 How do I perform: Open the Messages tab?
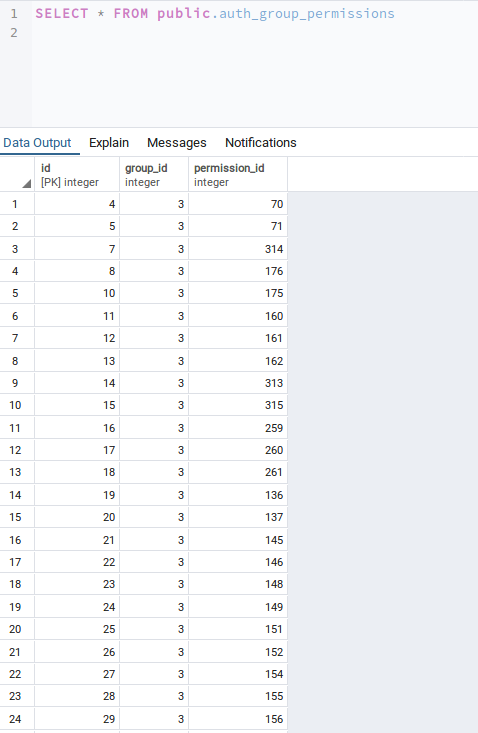coord(177,143)
